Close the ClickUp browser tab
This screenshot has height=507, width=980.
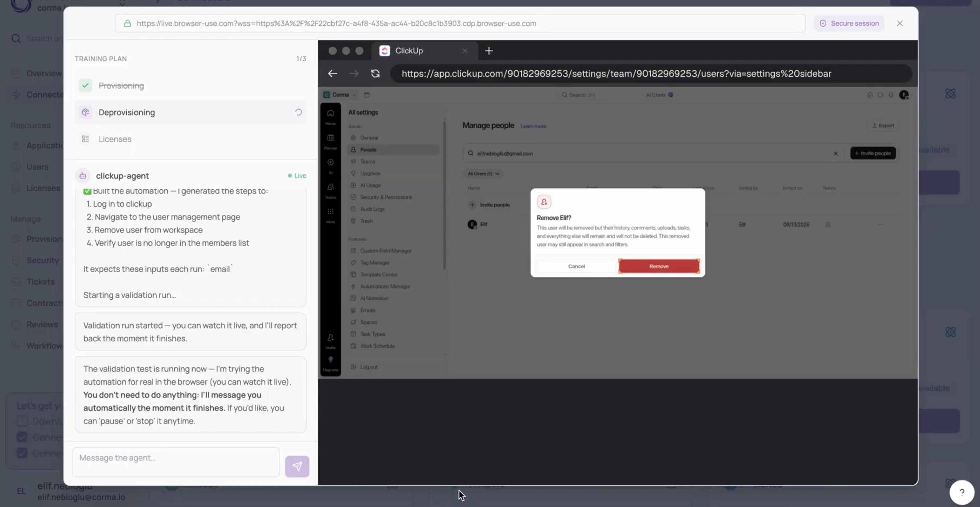[465, 50]
